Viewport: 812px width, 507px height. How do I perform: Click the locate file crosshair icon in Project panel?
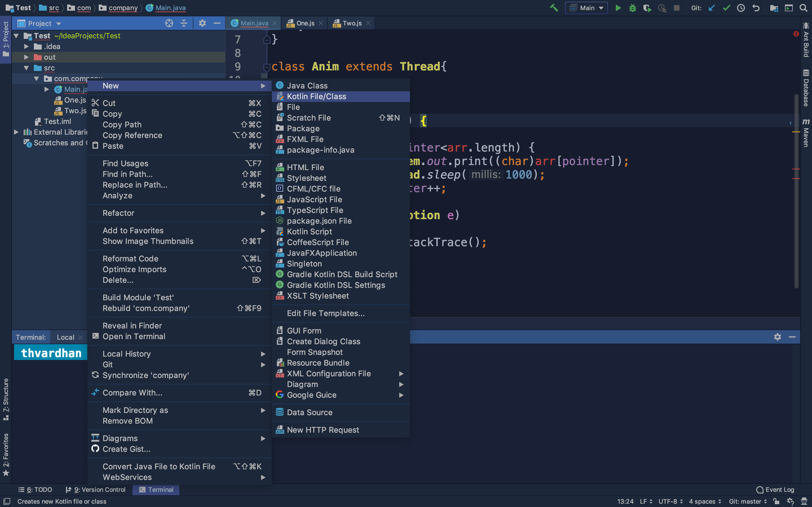coord(169,23)
